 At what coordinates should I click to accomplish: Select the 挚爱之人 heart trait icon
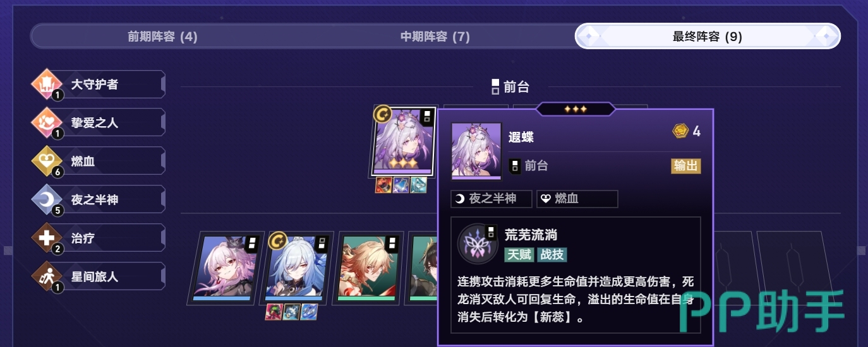point(47,123)
